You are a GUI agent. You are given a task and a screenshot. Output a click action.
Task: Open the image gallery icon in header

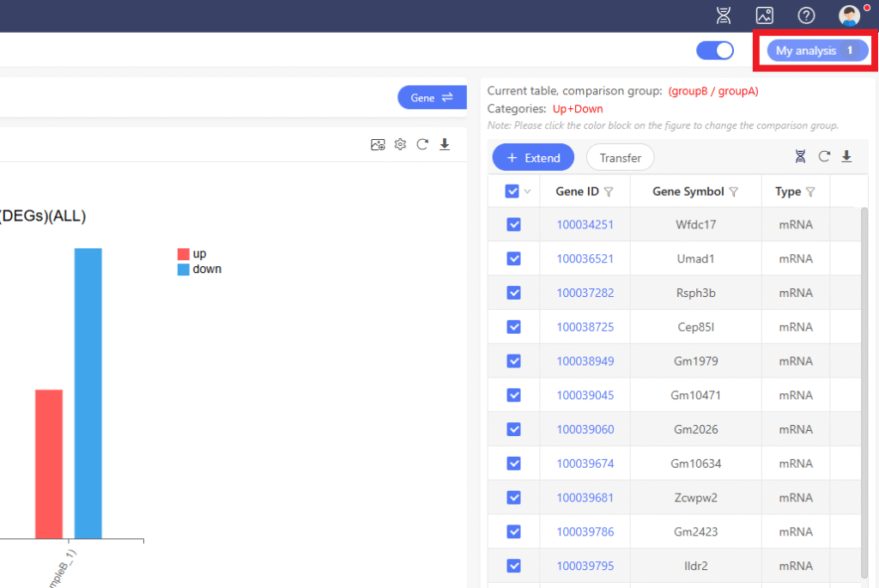tap(765, 15)
